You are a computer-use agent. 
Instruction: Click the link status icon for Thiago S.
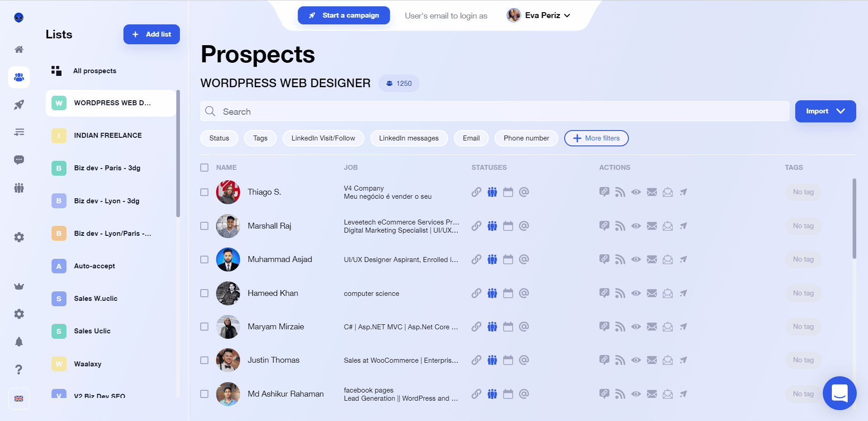point(476,192)
